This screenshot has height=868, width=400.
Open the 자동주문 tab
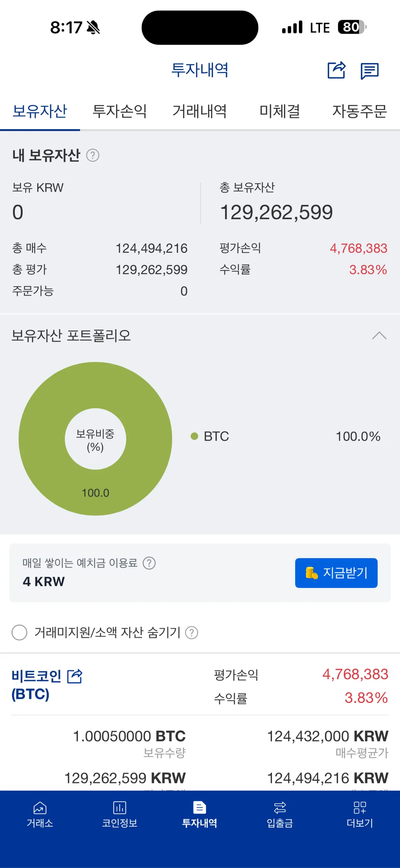click(x=359, y=111)
